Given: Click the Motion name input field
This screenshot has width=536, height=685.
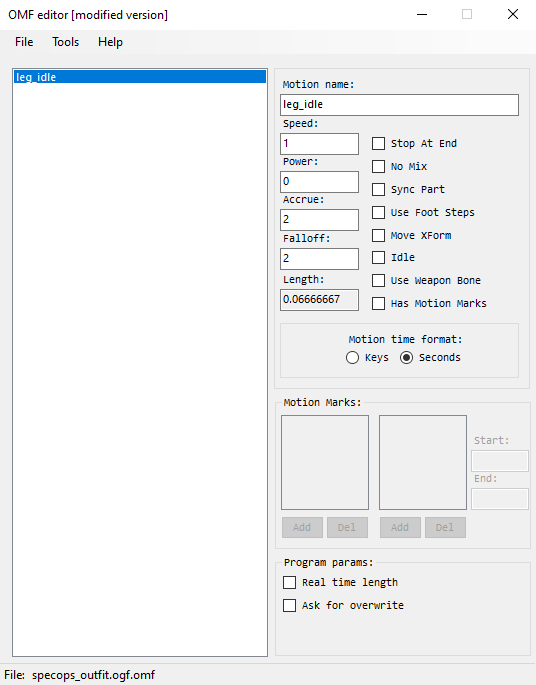Looking at the screenshot, I should 399,105.
